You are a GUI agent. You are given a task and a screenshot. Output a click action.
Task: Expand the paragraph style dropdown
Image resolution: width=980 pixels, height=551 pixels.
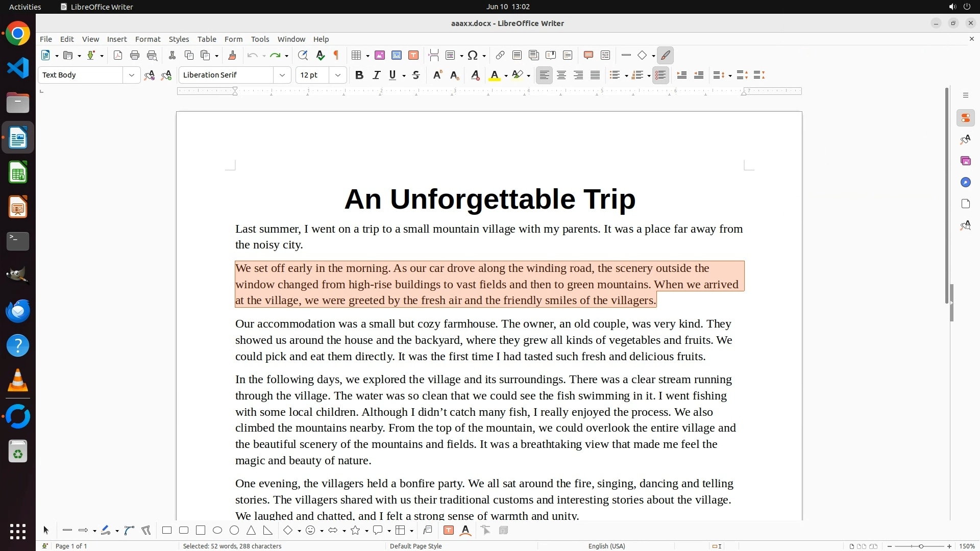coord(131,75)
